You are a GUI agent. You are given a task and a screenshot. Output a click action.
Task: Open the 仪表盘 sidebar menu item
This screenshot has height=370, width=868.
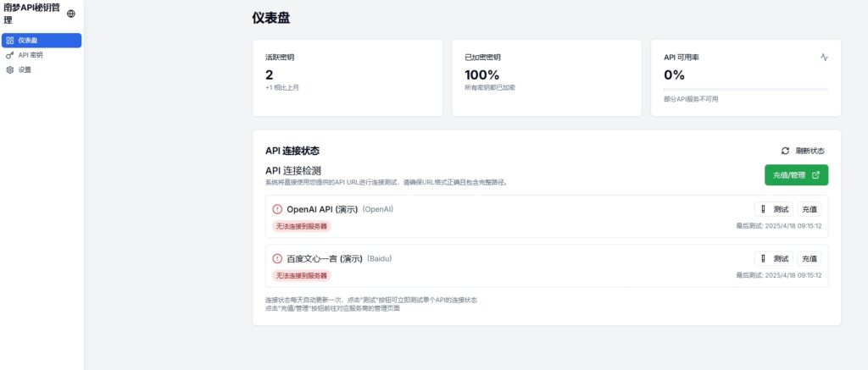(41, 40)
